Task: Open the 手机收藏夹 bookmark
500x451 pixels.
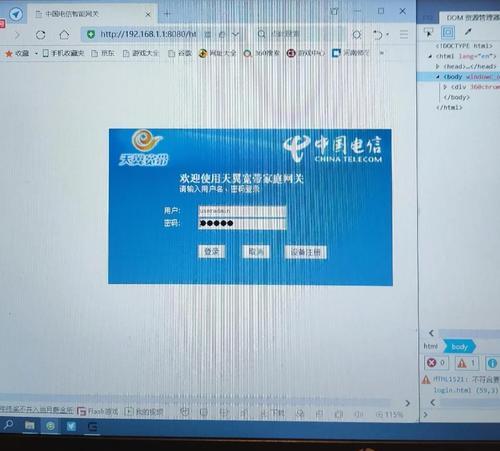Action: tap(63, 53)
